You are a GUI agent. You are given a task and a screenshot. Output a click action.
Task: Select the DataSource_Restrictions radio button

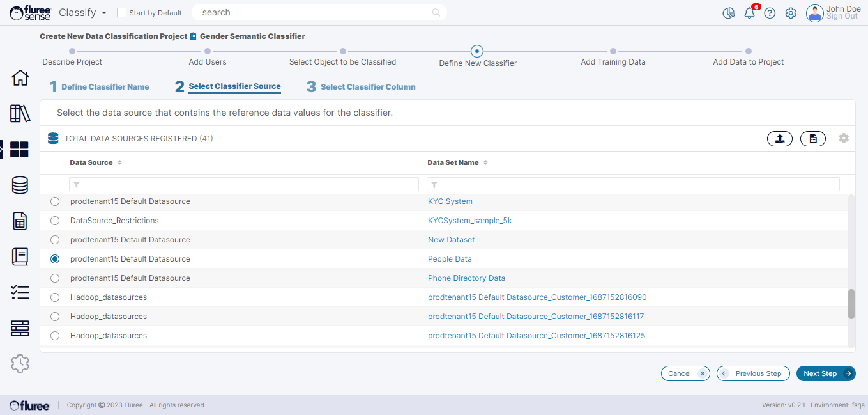coord(55,221)
